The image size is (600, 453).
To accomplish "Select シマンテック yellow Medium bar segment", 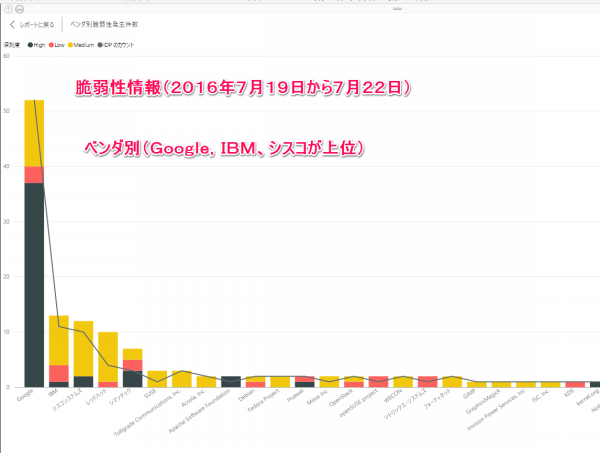I will (x=132, y=354).
